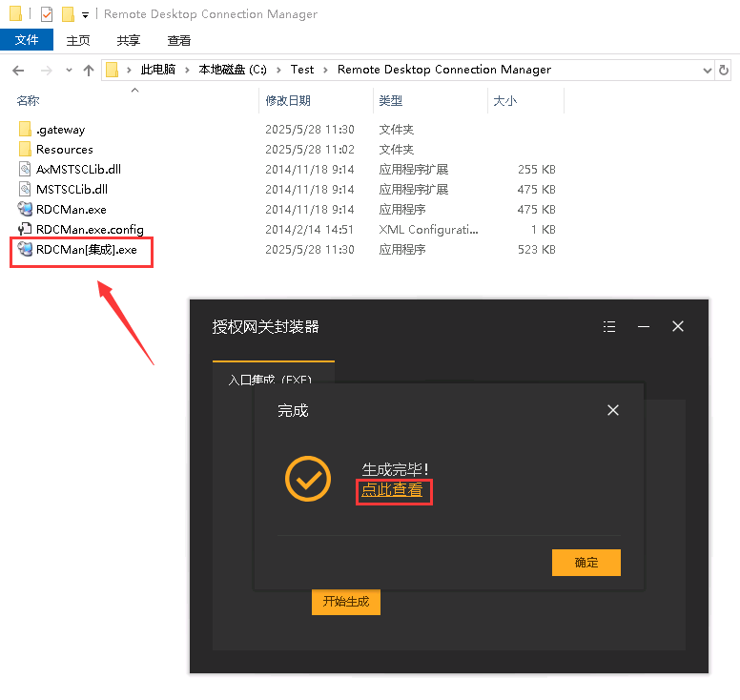Click MSTSCLib.dll file name

click(72, 189)
